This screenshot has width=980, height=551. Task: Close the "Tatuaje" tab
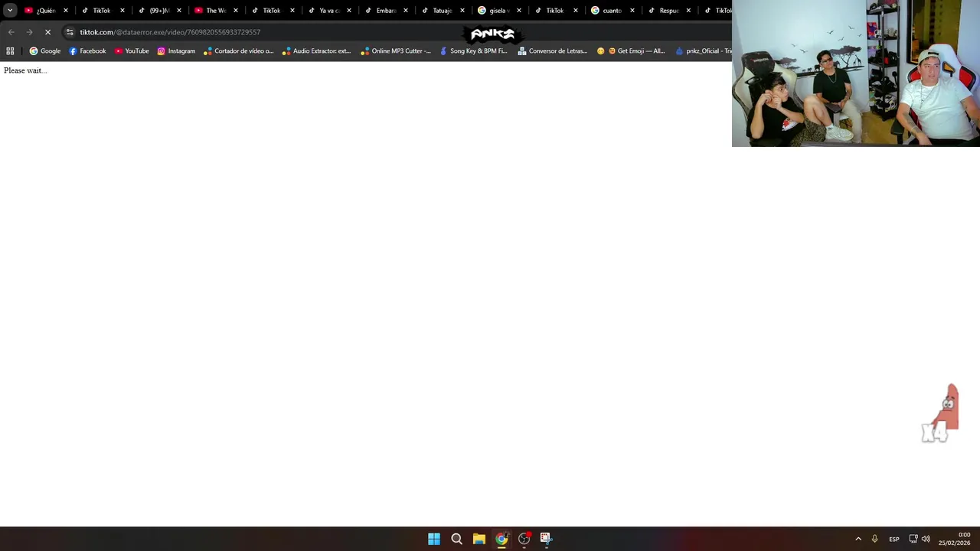(x=462, y=11)
